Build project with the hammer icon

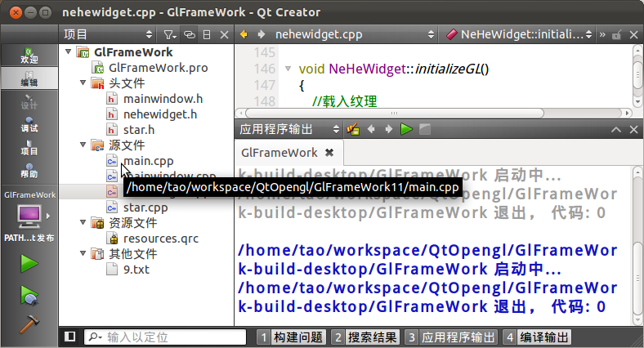click(29, 324)
